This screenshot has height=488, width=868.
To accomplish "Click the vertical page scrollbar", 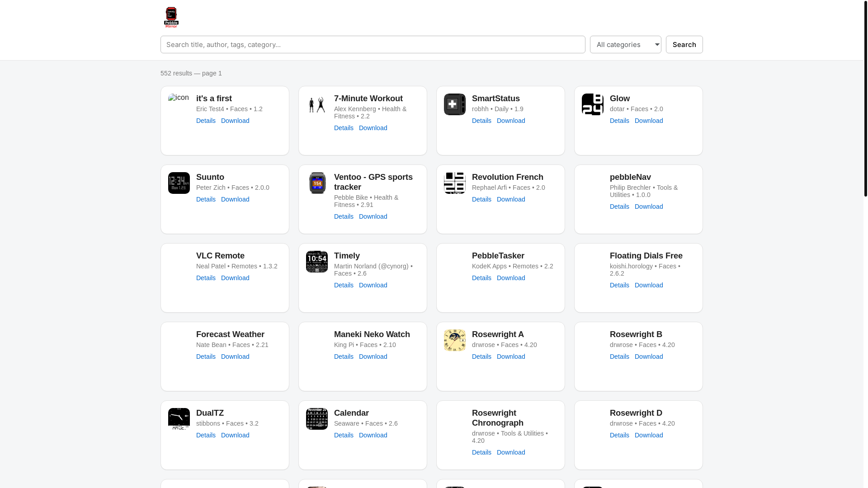I will [865, 99].
